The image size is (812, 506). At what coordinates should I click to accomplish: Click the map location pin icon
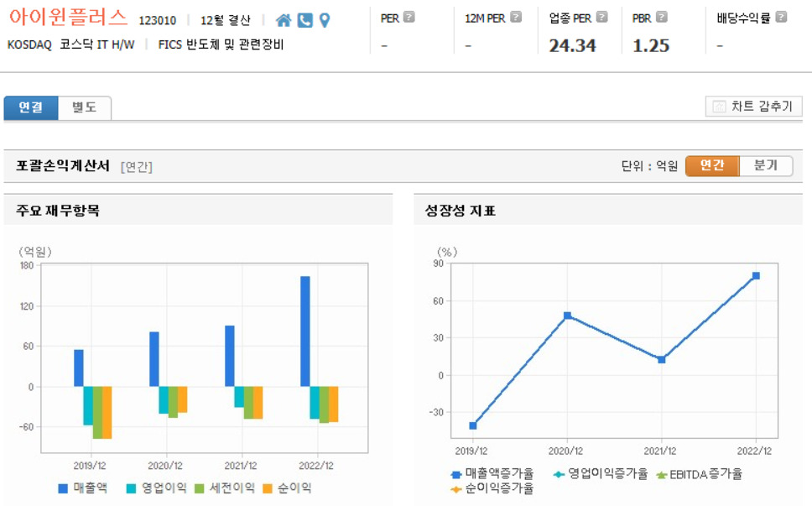point(325,20)
